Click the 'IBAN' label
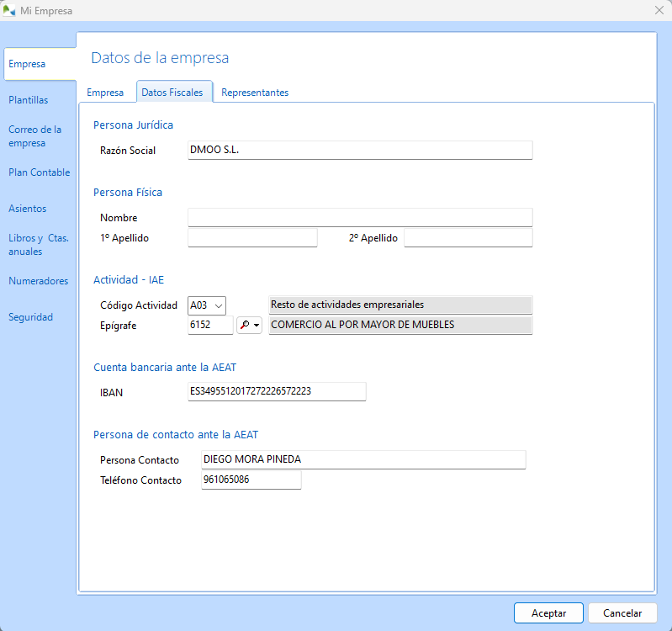The height and width of the screenshot is (631, 672). pos(111,393)
